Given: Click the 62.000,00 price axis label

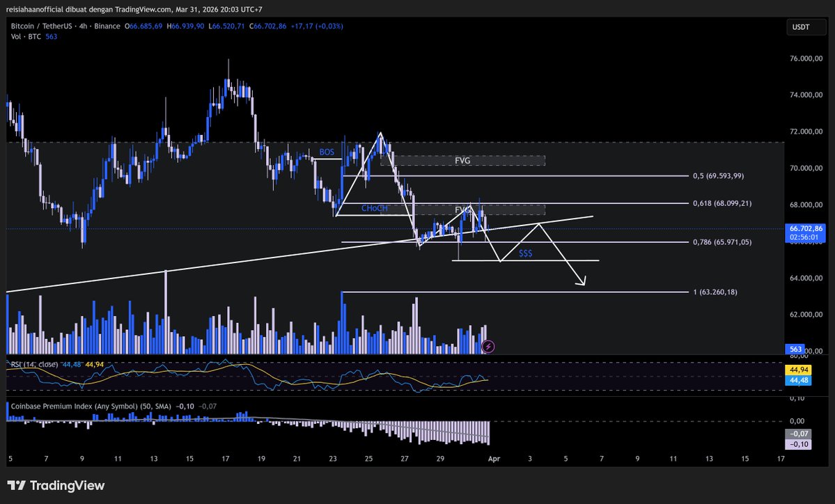Looking at the screenshot, I should tap(806, 315).
